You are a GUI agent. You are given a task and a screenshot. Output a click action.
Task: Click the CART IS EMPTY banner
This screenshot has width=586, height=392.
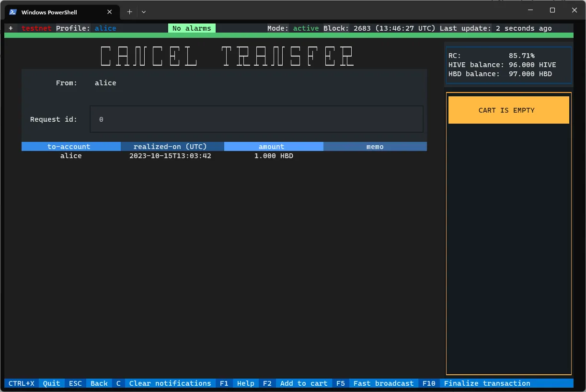pyautogui.click(x=508, y=110)
